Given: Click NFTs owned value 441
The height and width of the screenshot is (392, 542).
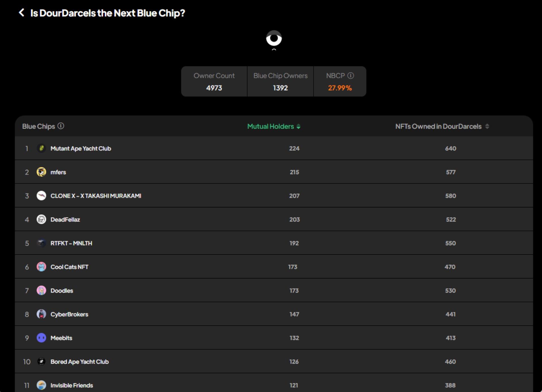Looking at the screenshot, I should (x=451, y=314).
